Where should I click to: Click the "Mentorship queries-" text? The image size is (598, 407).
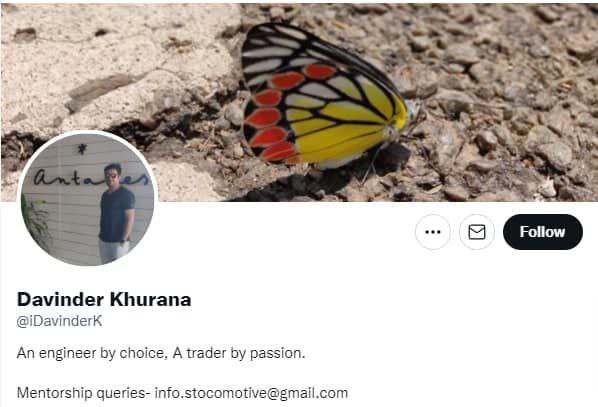[84, 393]
